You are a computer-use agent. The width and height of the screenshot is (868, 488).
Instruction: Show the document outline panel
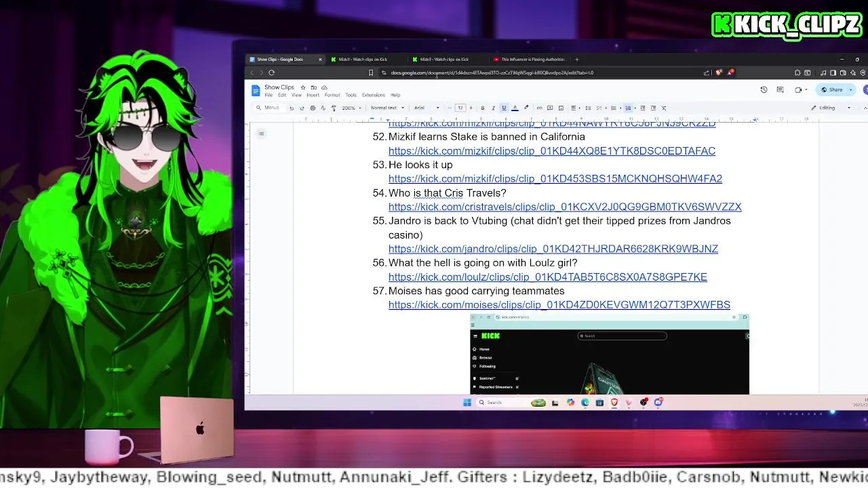tap(261, 134)
